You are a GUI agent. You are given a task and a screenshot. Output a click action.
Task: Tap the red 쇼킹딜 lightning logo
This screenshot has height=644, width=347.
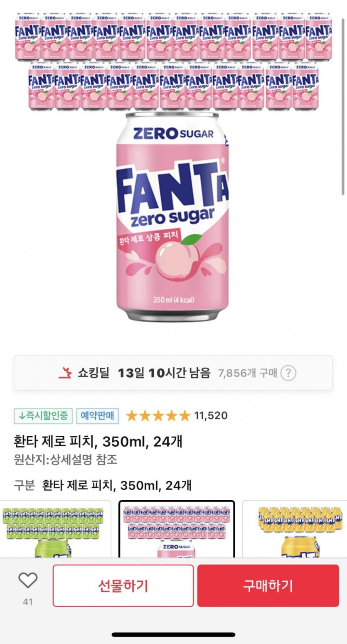pyautogui.click(x=65, y=373)
